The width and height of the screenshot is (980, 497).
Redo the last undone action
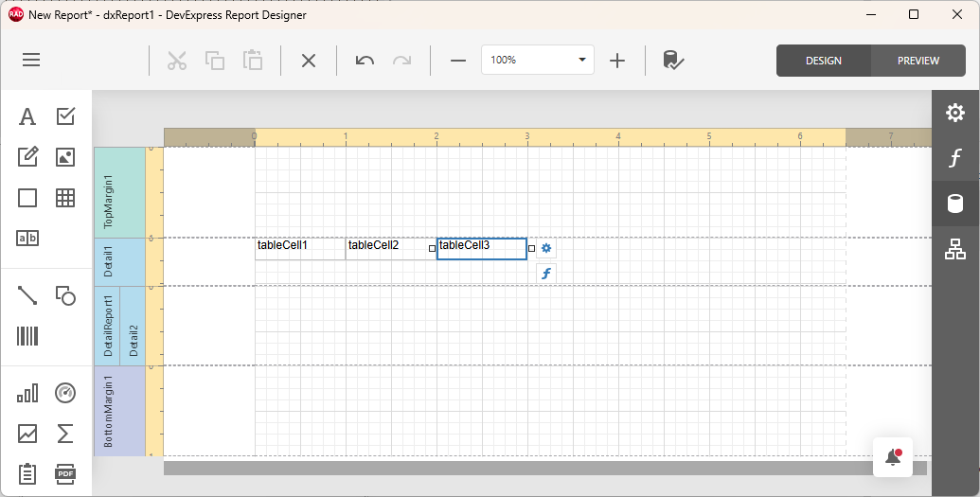click(x=401, y=61)
